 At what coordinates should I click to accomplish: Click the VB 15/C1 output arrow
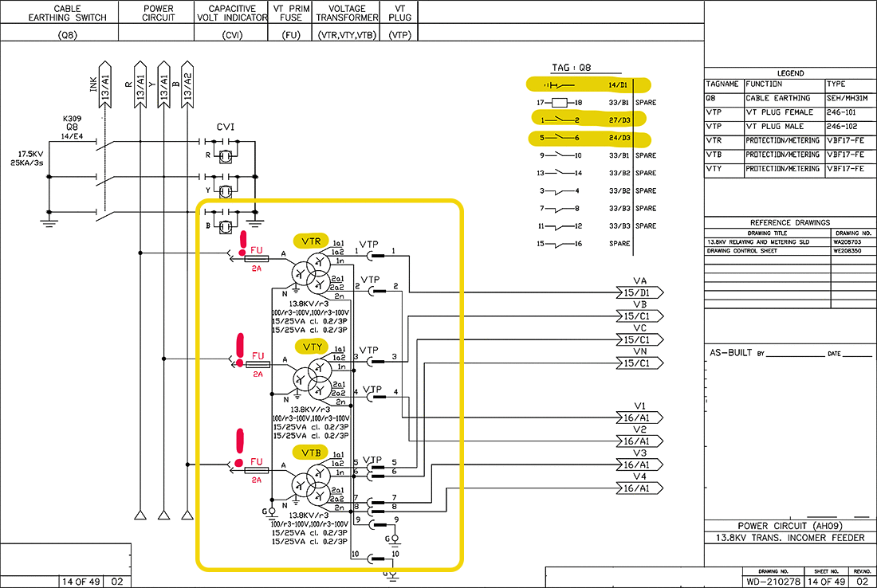(640, 316)
